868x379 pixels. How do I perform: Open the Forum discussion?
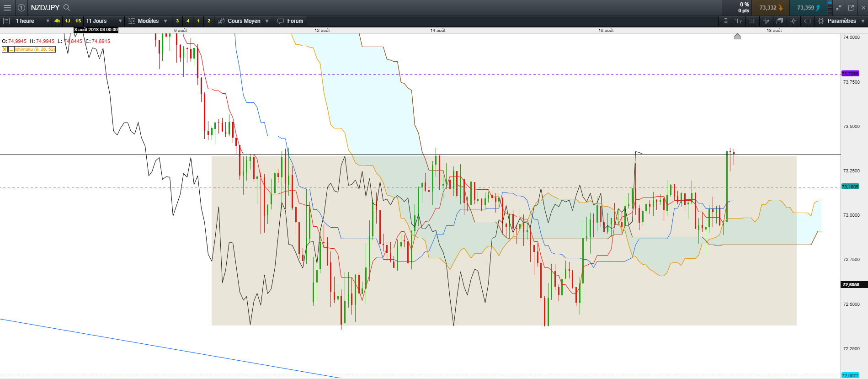[x=290, y=21]
